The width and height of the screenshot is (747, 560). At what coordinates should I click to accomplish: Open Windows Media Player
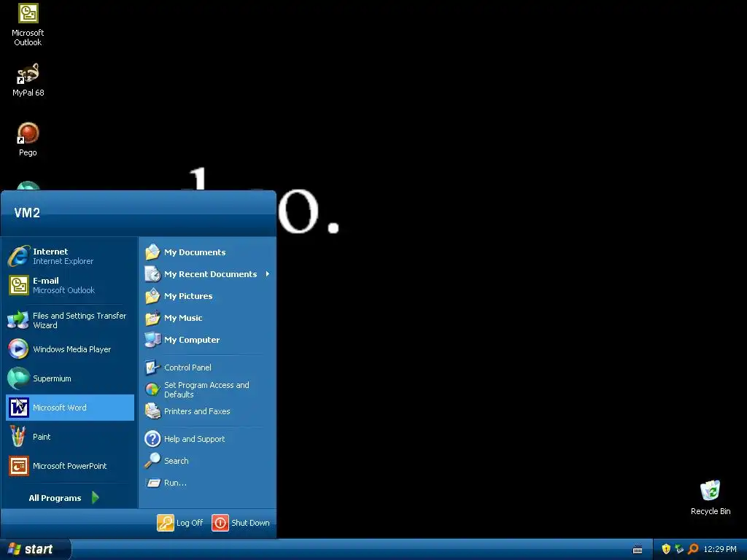[x=70, y=349]
